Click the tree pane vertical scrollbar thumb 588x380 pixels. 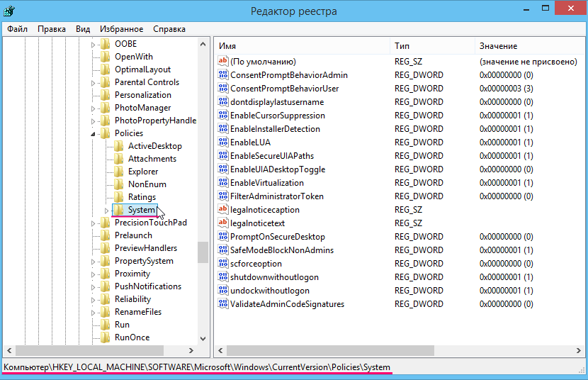pos(203,252)
